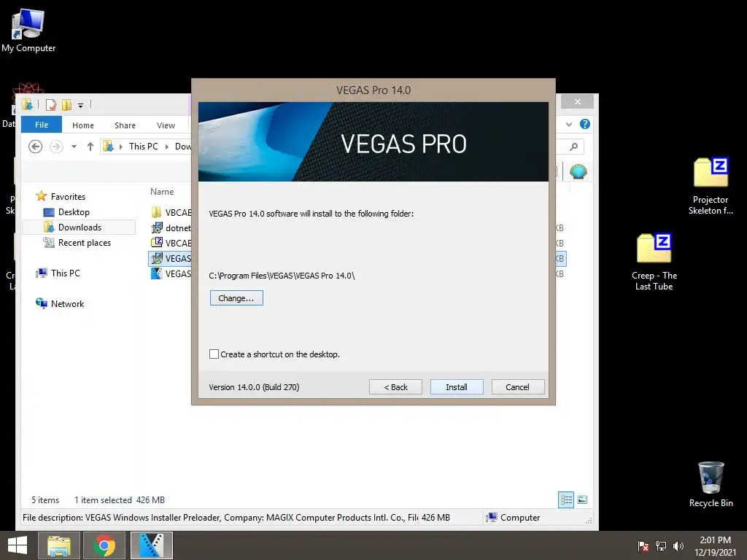Click 'Change...' to pick install folder
Viewport: 747px width, 560px height.
(x=236, y=298)
